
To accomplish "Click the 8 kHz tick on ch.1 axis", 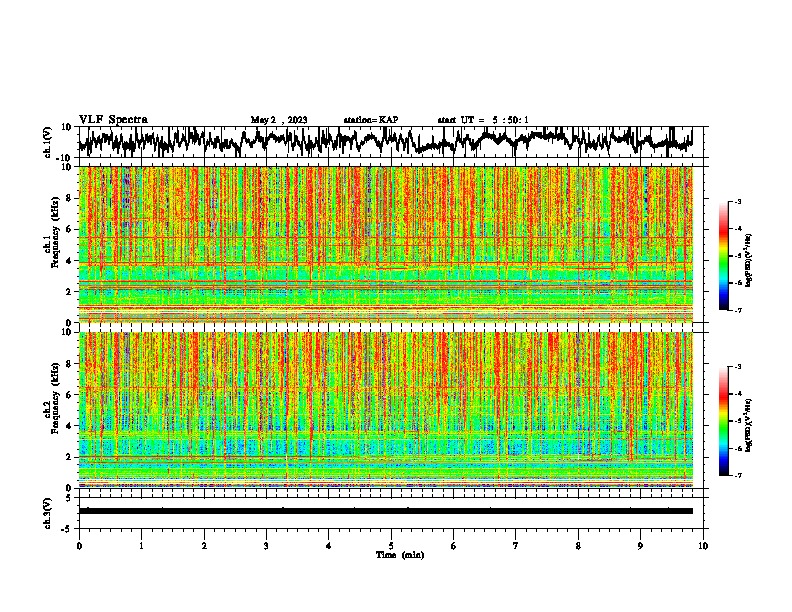I will click(69, 198).
